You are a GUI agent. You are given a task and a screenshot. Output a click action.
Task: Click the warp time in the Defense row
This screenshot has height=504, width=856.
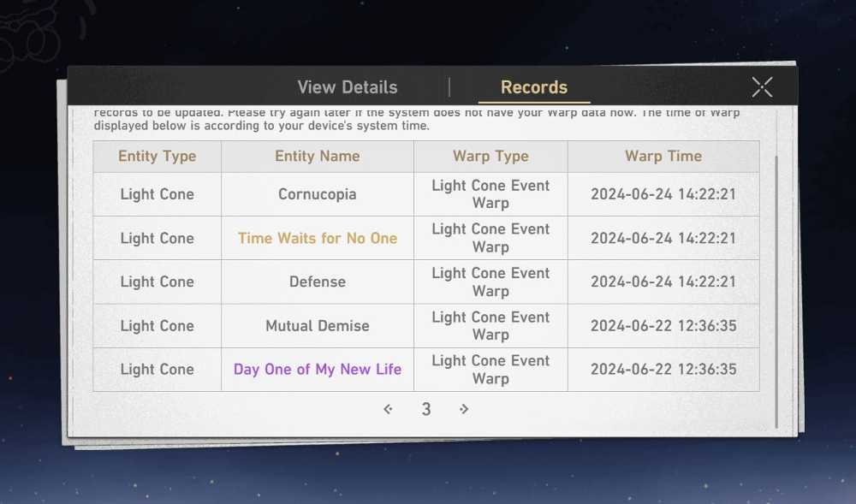click(x=663, y=282)
